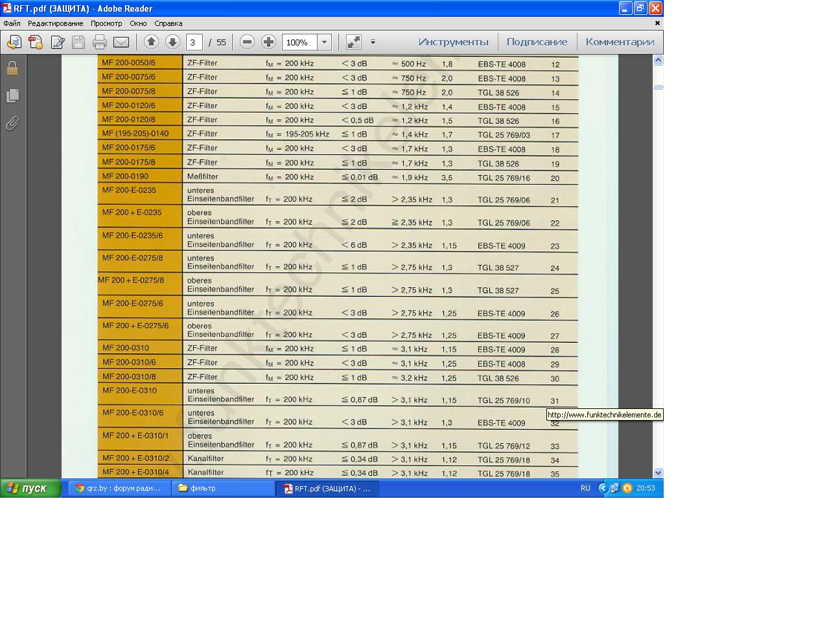Click the Print file icon
This screenshot has height=630, width=840.
99,42
